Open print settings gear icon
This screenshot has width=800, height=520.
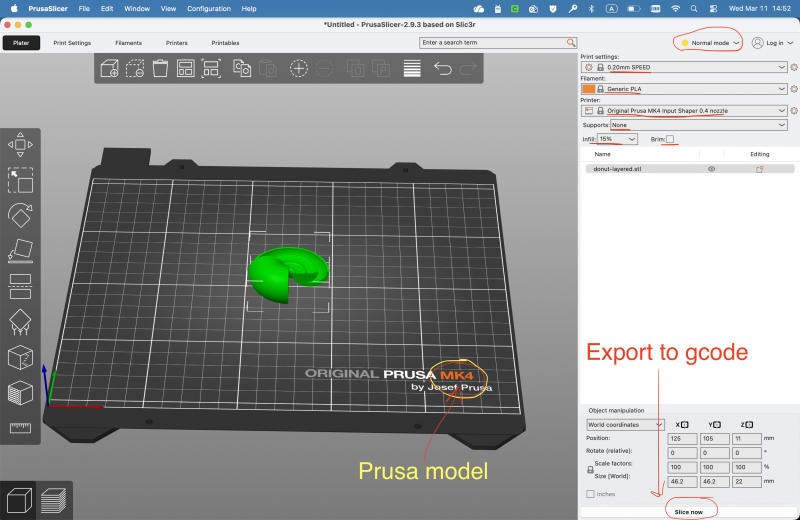tap(794, 67)
